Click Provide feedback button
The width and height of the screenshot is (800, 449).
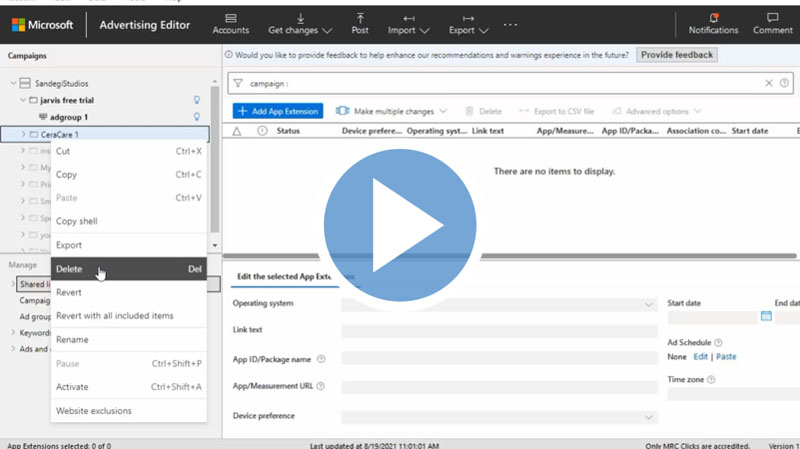pyautogui.click(x=677, y=55)
